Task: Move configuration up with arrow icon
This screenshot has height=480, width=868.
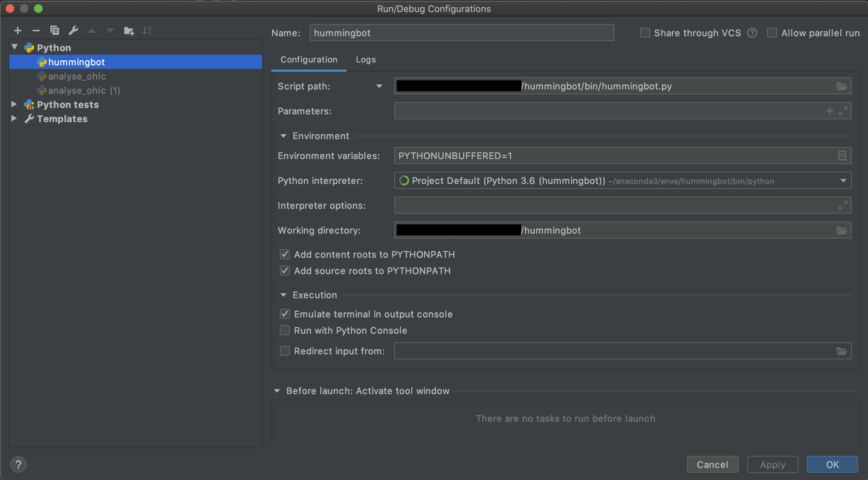Action: click(x=92, y=31)
